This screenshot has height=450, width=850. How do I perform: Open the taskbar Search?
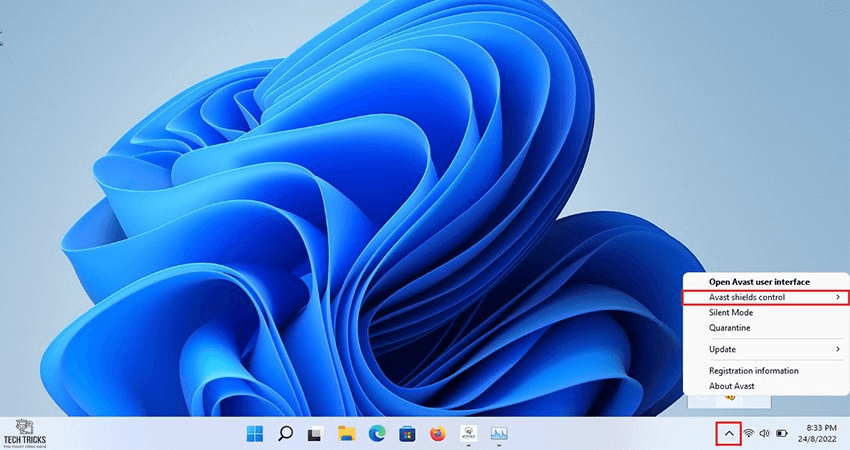285,433
